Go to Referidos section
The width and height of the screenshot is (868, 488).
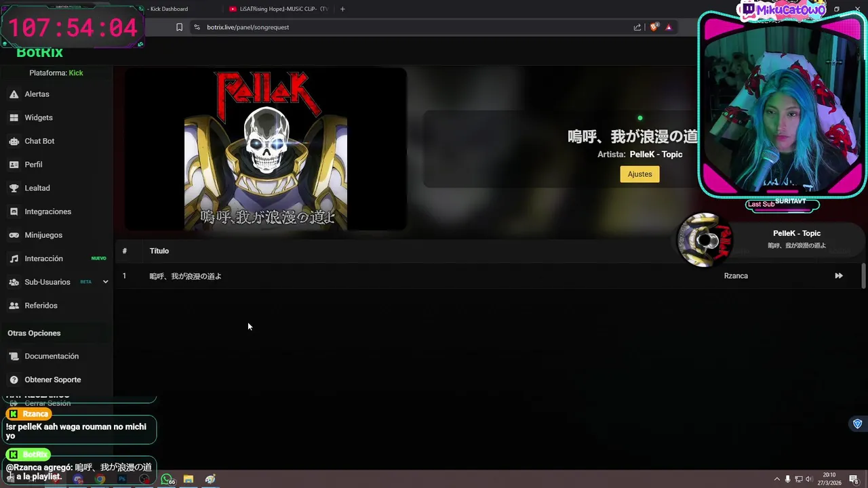coord(41,306)
